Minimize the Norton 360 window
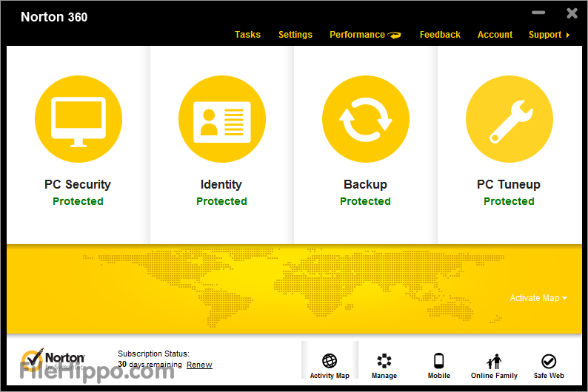 click(538, 13)
